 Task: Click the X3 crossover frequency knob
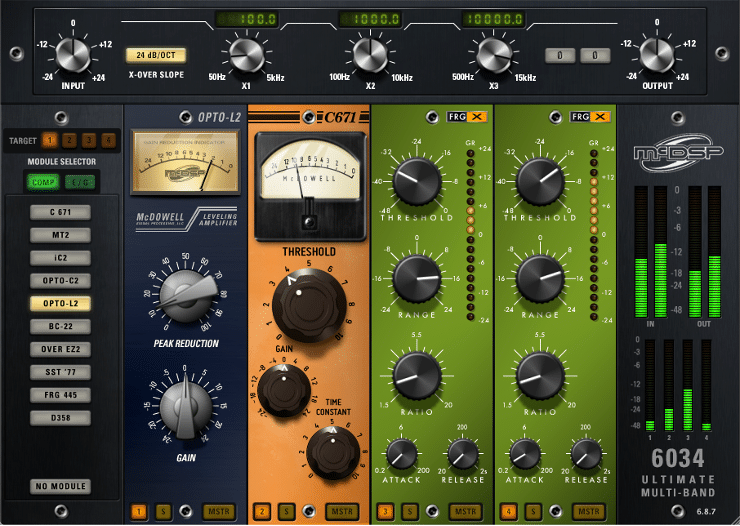point(488,54)
